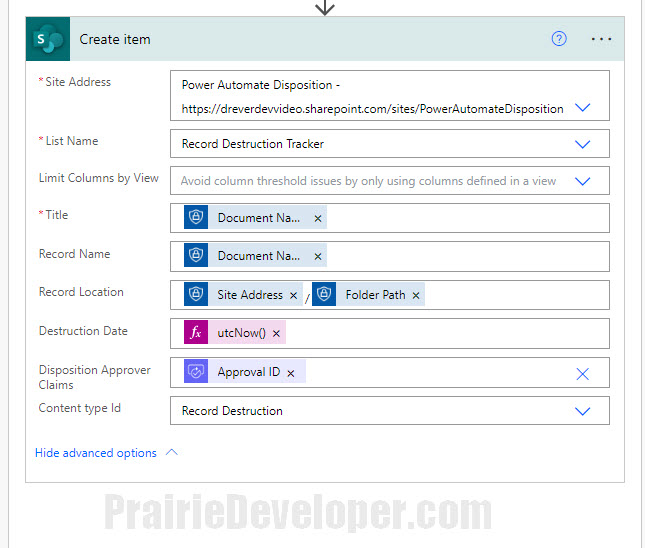
Task: Click shield icon on Site Address token
Action: (196, 294)
